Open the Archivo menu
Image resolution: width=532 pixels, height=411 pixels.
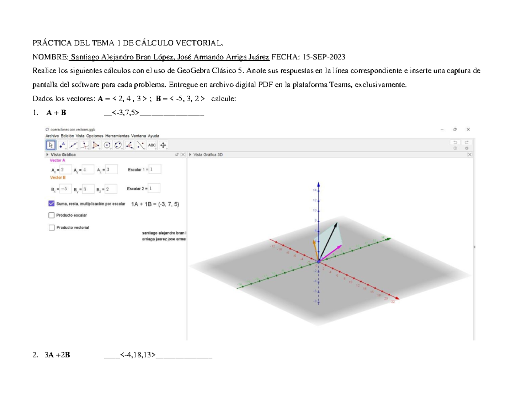[53, 136]
